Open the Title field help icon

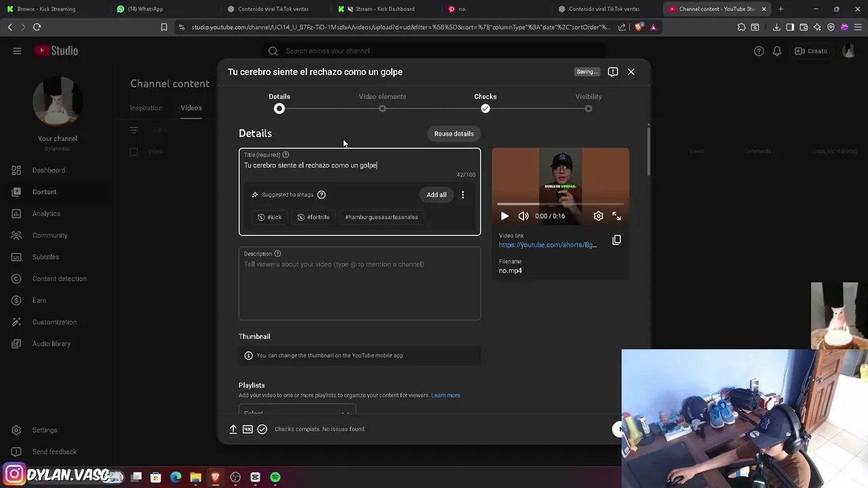click(x=285, y=155)
